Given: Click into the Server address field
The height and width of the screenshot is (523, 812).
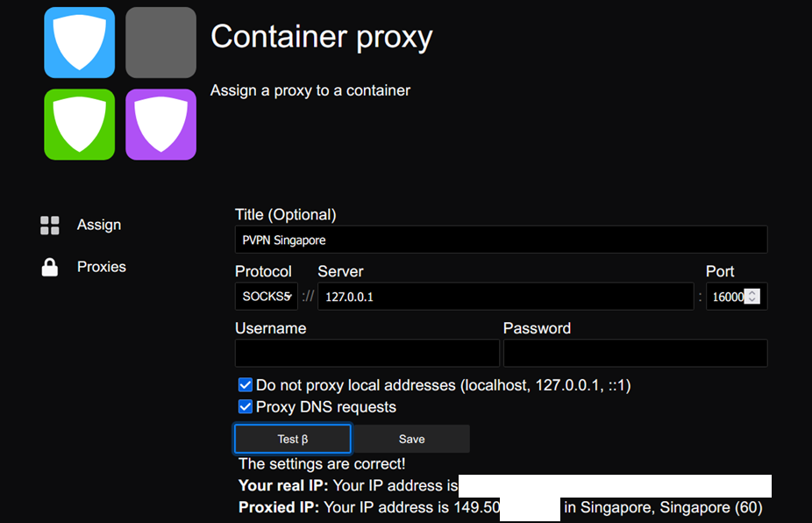Looking at the screenshot, I should pos(505,297).
